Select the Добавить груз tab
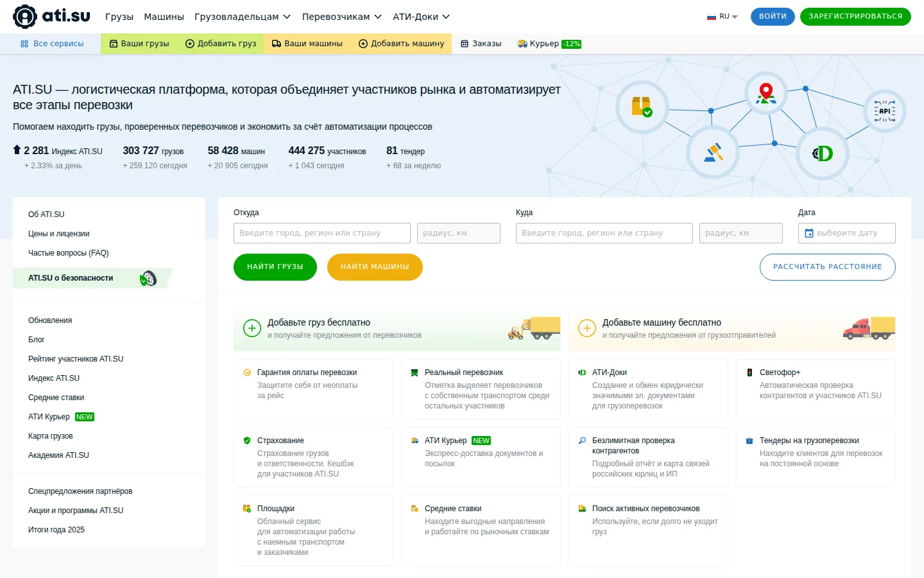 point(221,44)
